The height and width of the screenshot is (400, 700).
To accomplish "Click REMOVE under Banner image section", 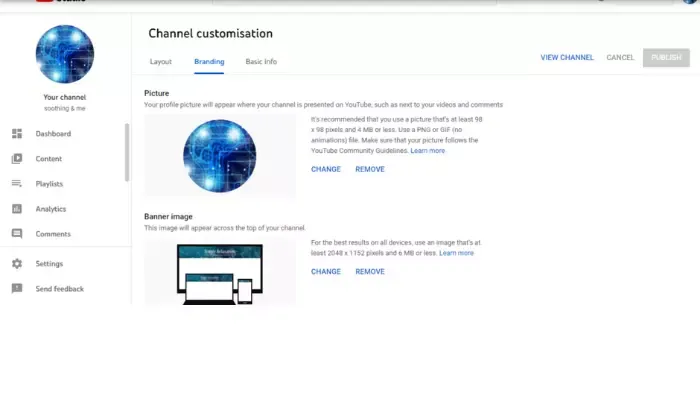I will point(370,271).
